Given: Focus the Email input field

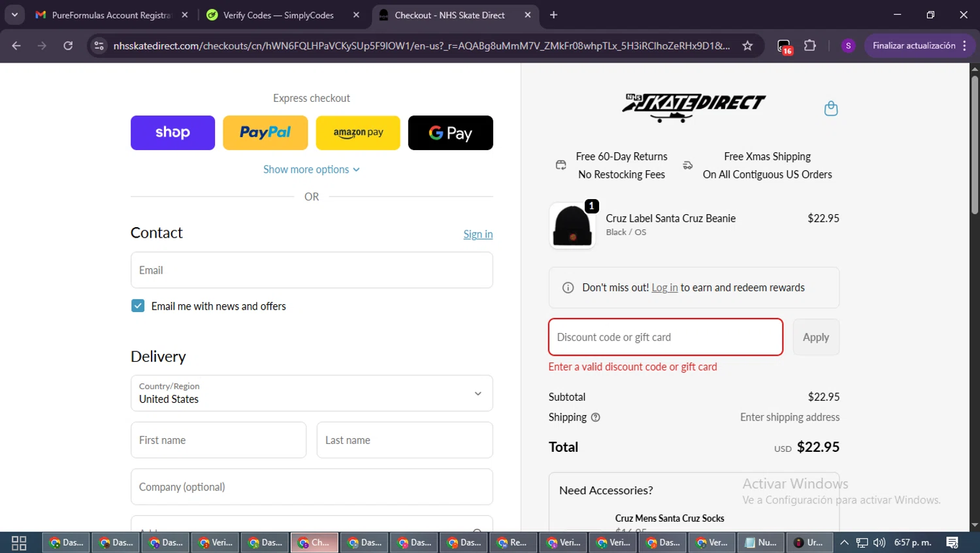Looking at the screenshot, I should [312, 270].
